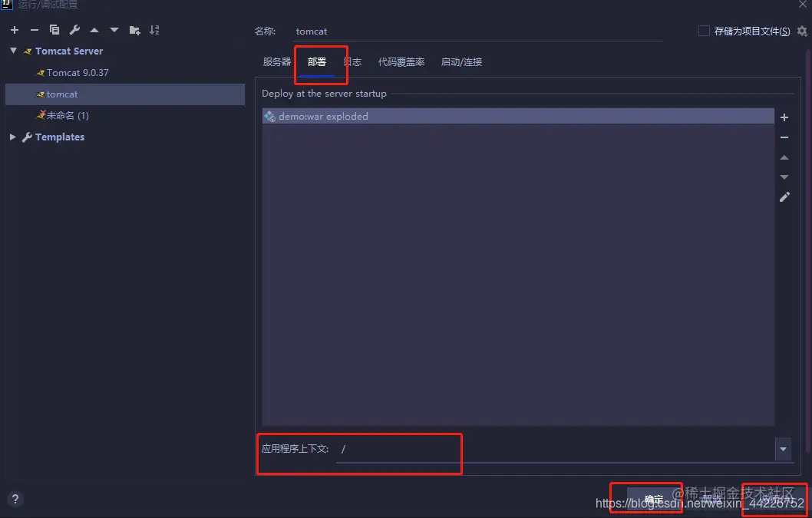Click the 确定 button

pyautogui.click(x=654, y=499)
